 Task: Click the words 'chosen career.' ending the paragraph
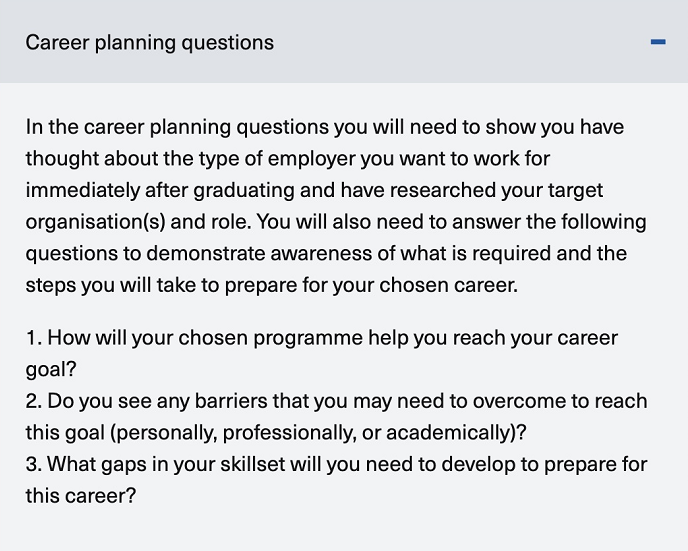tap(448, 285)
